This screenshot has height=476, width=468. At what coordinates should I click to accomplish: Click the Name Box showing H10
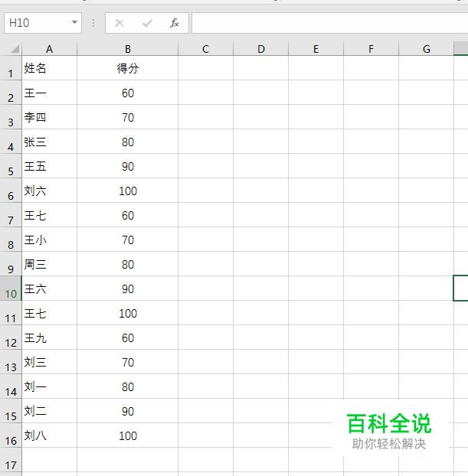[43, 23]
